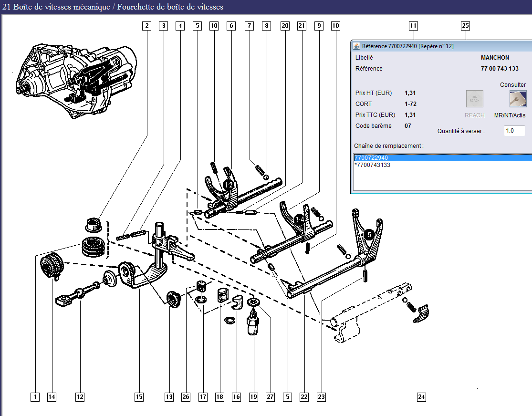This screenshot has width=532, height=416.
Task: Click the reference value 77 00 743 133
Action: click(x=500, y=68)
